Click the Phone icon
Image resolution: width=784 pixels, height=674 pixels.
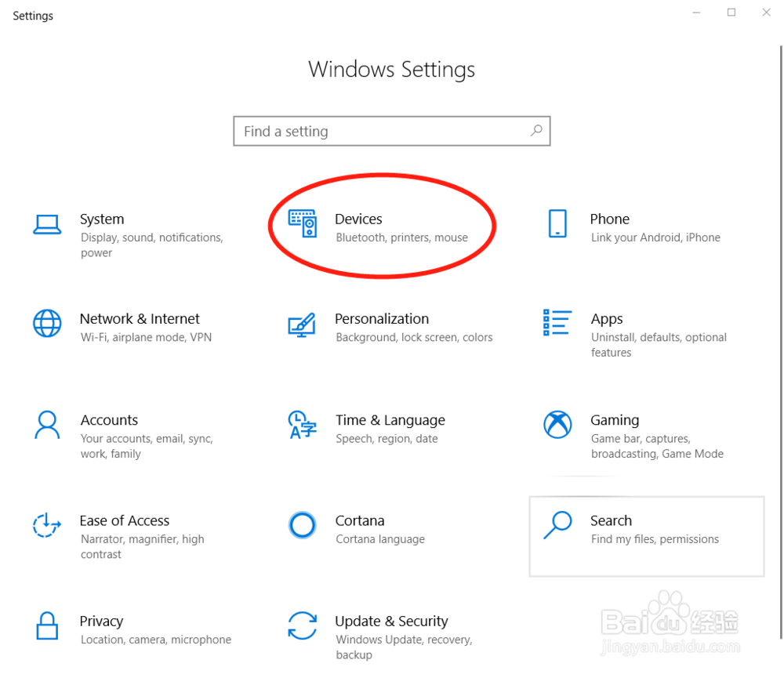coord(557,223)
